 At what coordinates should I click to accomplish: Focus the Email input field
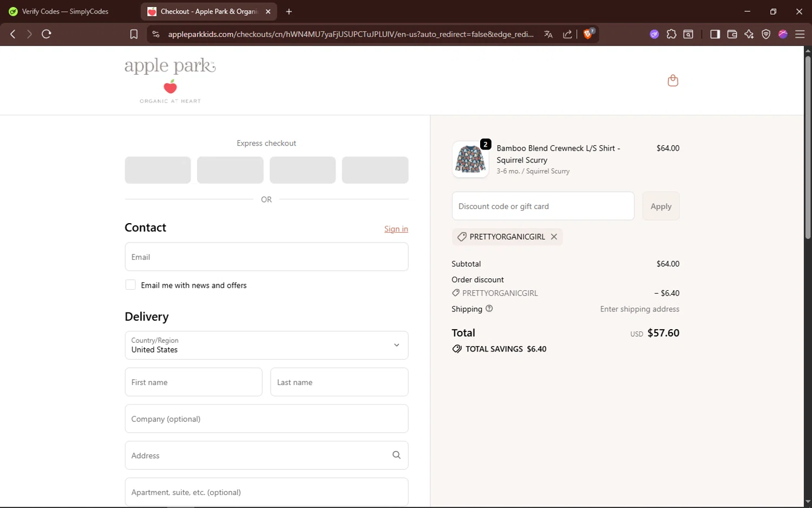[266, 257]
